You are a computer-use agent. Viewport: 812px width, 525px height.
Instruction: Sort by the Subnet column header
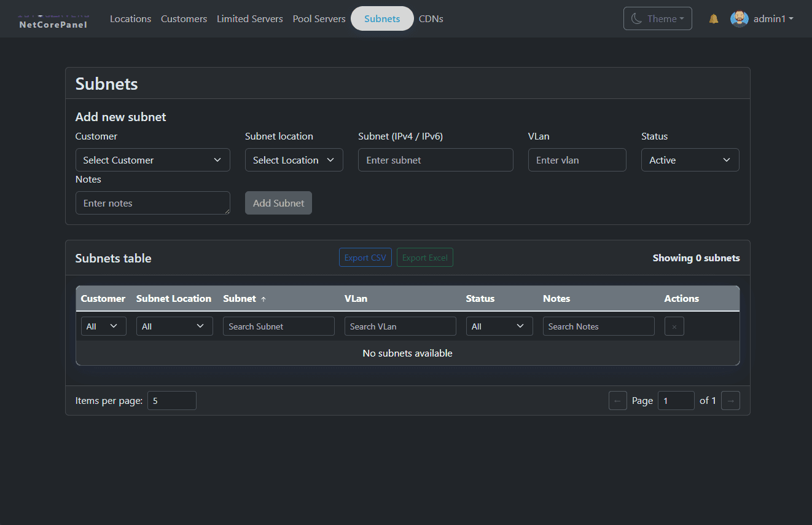point(244,299)
